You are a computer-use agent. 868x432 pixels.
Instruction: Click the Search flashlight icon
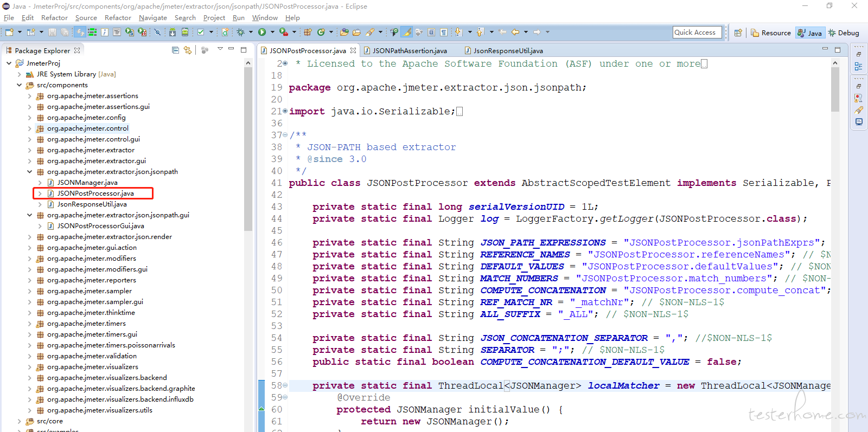pos(371,33)
